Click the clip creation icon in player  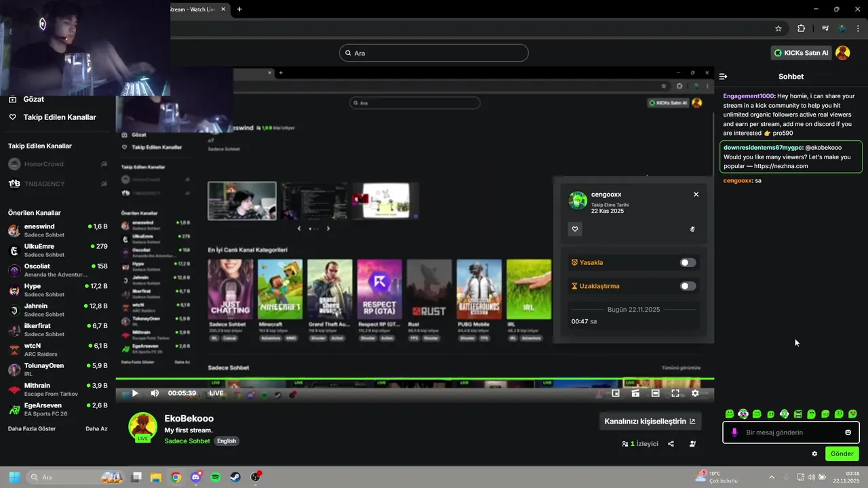[x=635, y=393]
